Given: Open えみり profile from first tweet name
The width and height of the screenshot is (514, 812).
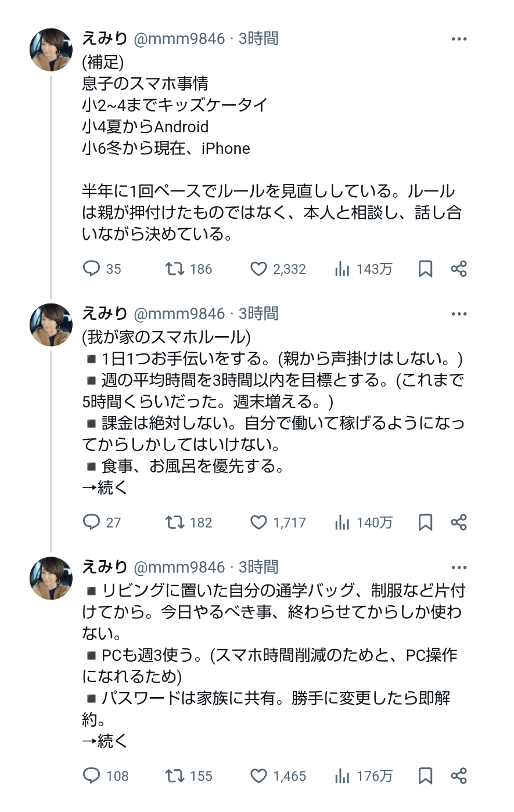Looking at the screenshot, I should (x=105, y=38).
